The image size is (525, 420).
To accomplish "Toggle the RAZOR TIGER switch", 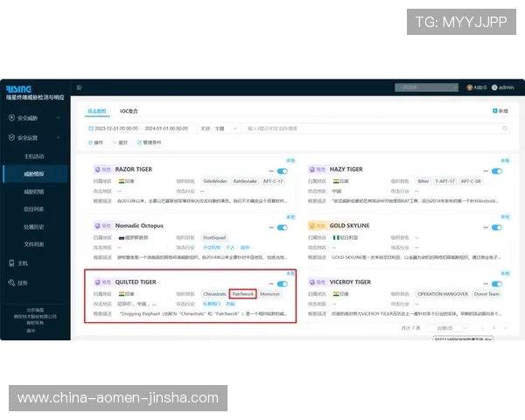I will point(283,171).
